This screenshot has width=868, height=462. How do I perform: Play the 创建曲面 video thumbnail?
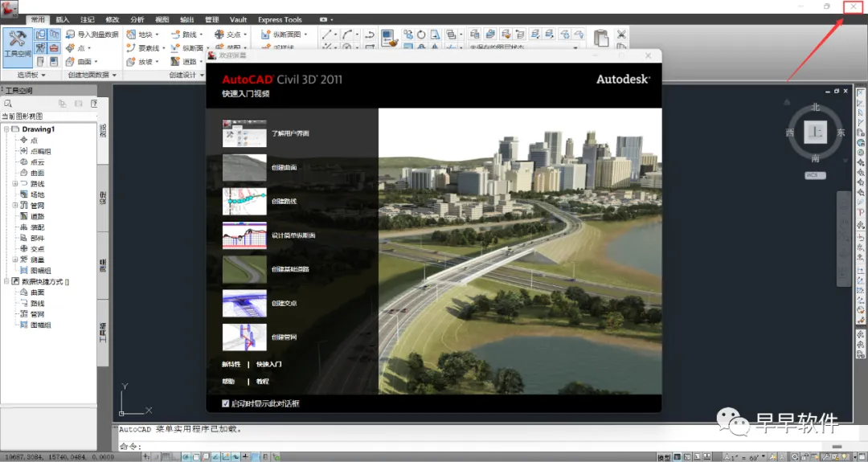tap(244, 167)
